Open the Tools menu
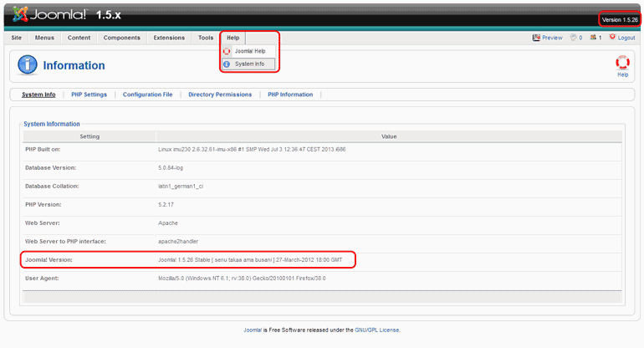Viewport: 644px width, 348px height. (x=206, y=38)
